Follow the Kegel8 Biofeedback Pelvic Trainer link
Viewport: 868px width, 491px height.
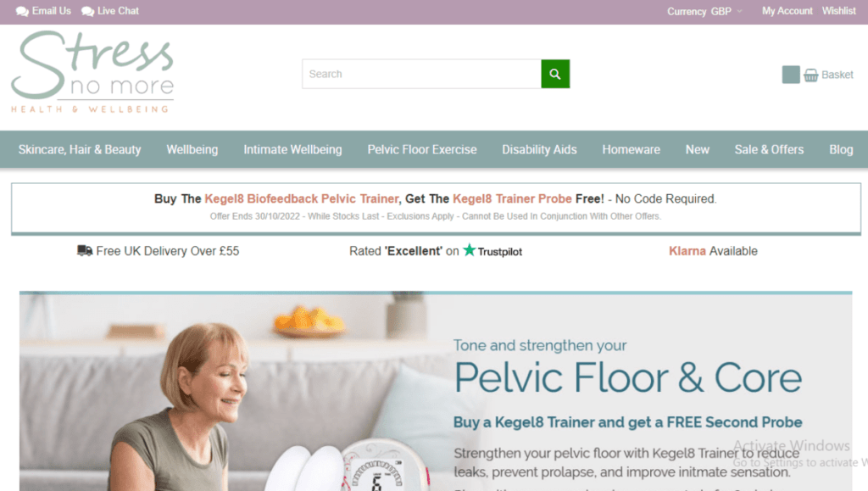point(301,198)
